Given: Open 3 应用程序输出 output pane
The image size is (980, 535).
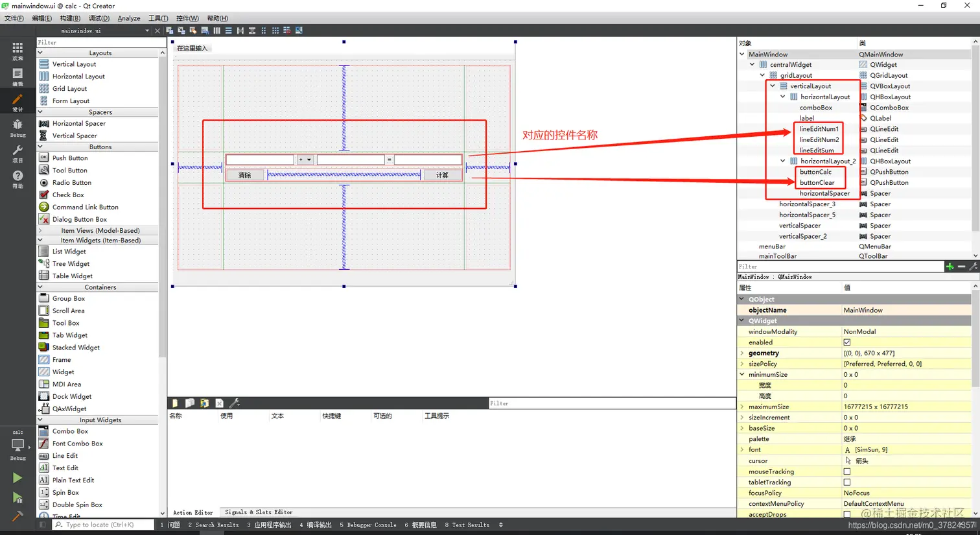Looking at the screenshot, I should [x=269, y=525].
